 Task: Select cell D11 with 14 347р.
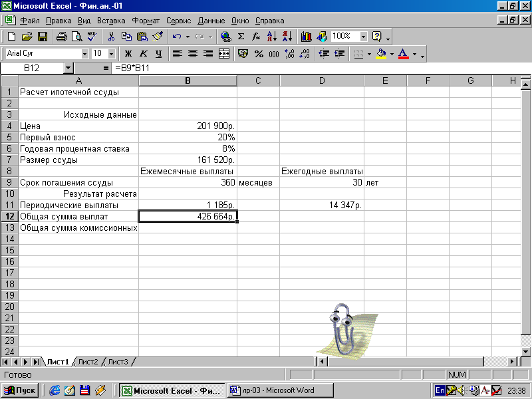tap(322, 205)
